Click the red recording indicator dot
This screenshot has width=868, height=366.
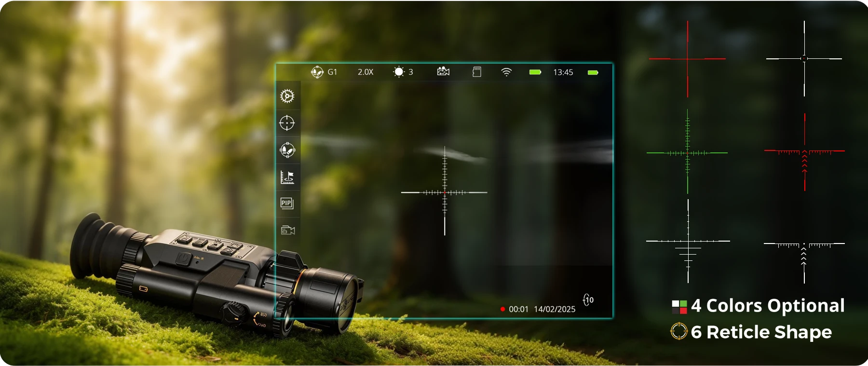click(x=502, y=309)
